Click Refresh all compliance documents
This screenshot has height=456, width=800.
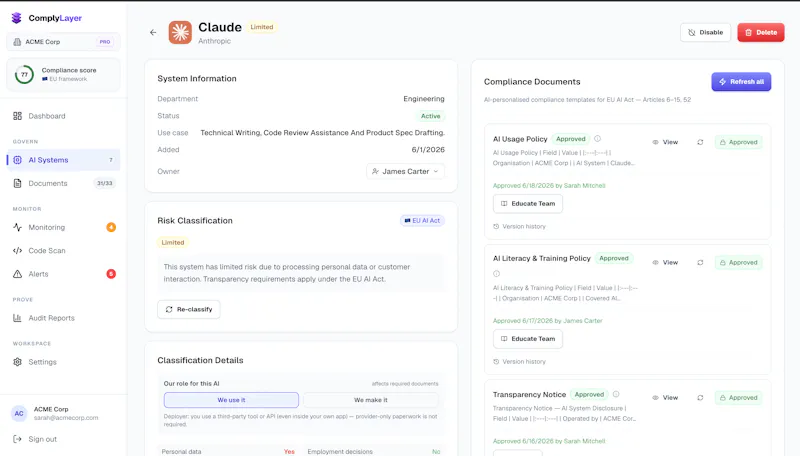(x=741, y=82)
